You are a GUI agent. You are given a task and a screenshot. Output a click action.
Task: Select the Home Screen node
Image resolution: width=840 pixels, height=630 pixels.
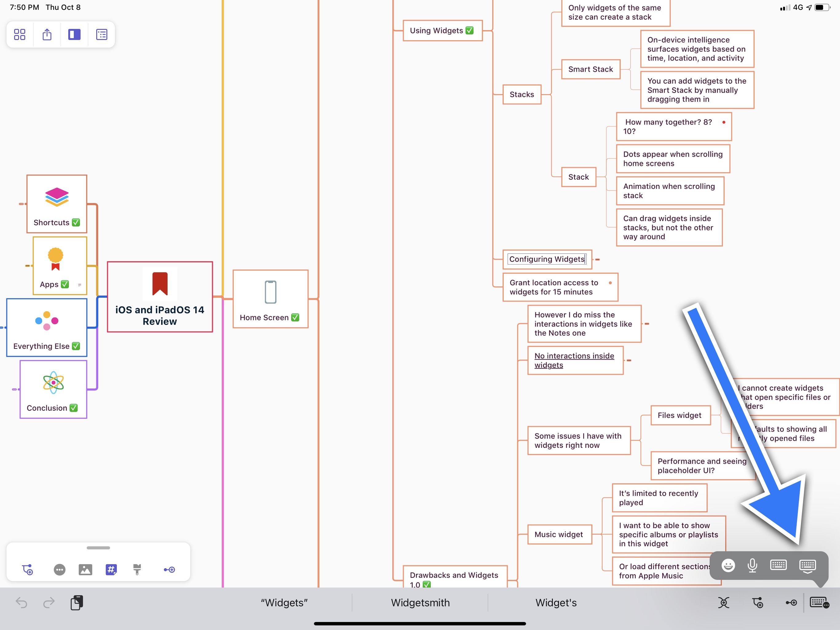point(270,299)
